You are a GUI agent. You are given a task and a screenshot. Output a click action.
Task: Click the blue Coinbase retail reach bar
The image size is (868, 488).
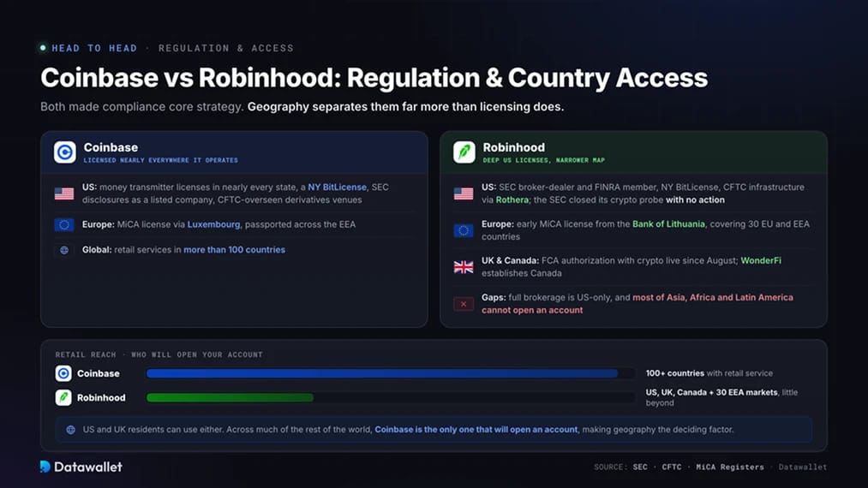pos(382,373)
